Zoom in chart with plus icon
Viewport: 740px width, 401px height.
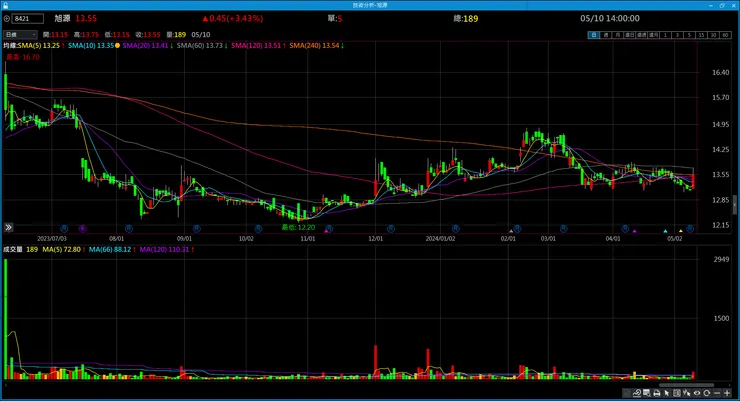[x=727, y=393]
